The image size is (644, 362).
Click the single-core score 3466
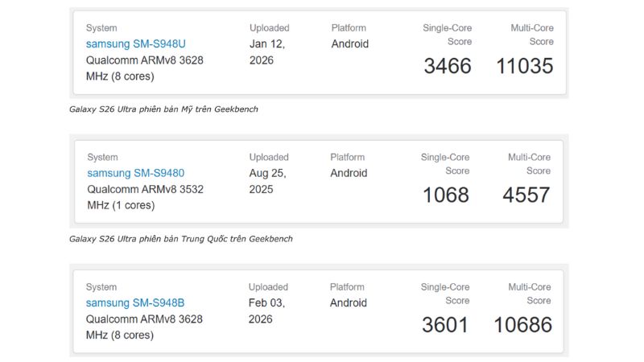448,66
